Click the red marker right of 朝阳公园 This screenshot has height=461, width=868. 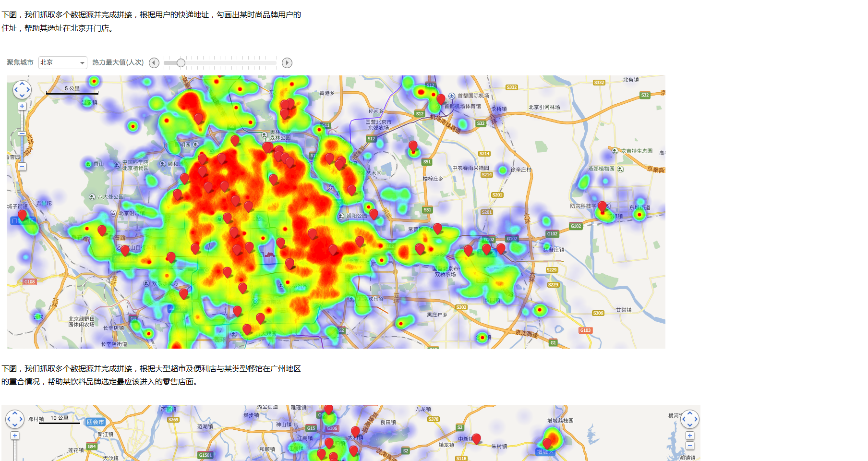pyautogui.click(x=374, y=214)
